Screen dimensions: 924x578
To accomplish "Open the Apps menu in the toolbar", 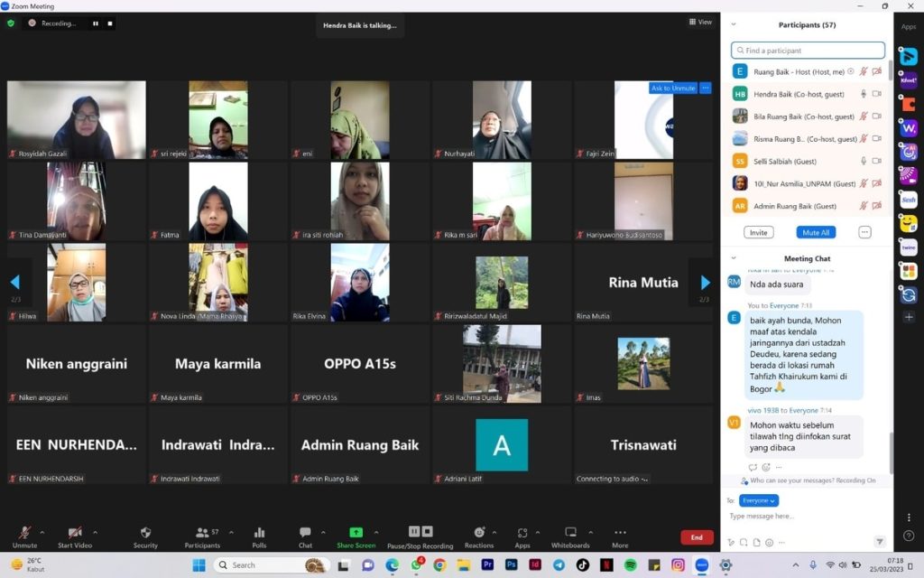I will (522, 536).
